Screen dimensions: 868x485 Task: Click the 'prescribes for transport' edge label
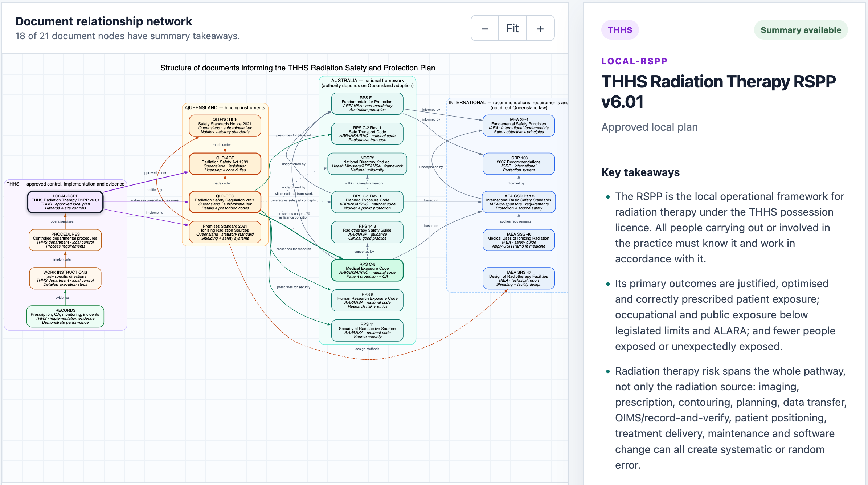point(294,135)
